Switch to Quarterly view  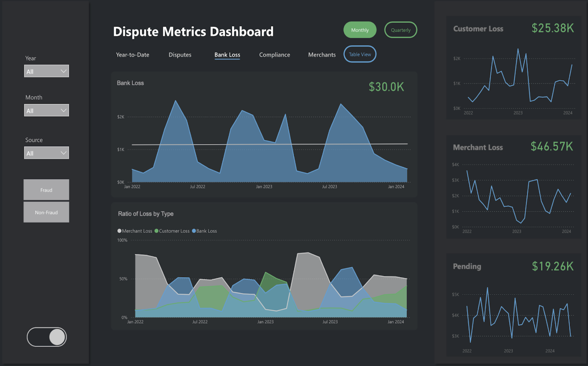point(400,30)
